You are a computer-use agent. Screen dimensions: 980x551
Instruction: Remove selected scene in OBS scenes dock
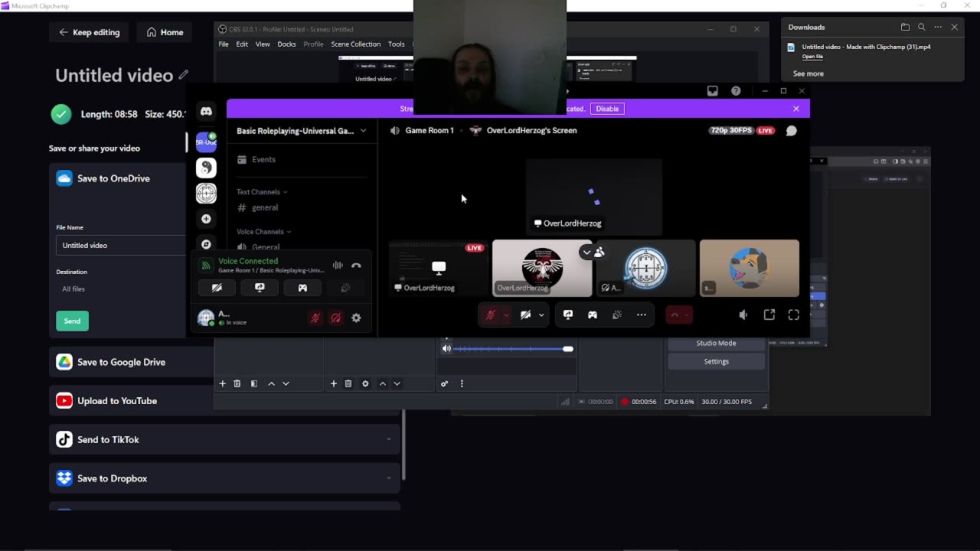coord(237,383)
